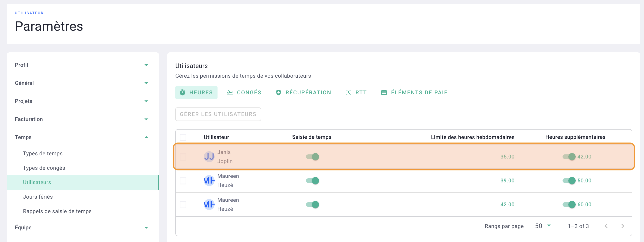Viewport: 644px width, 242px height.
Task: Edit the 42.00 weekly limit in the last row
Action: click(x=507, y=205)
